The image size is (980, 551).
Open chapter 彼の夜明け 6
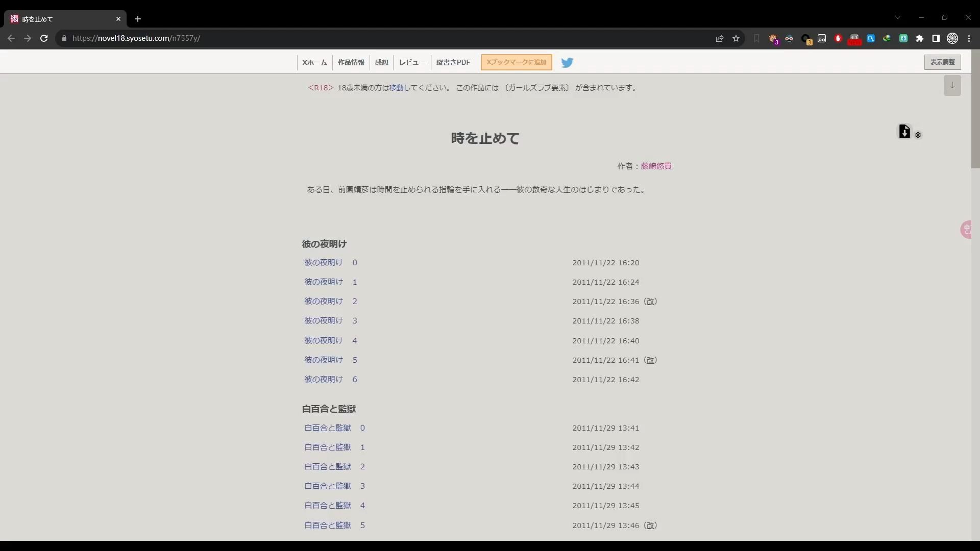pyautogui.click(x=331, y=380)
